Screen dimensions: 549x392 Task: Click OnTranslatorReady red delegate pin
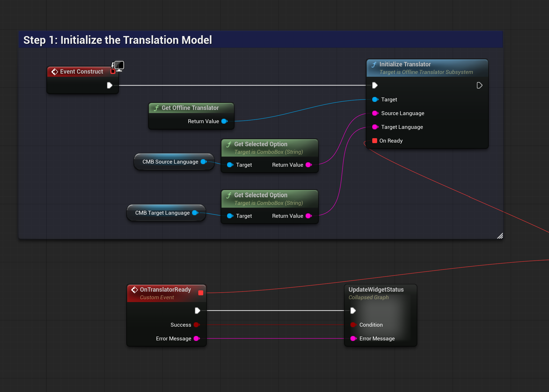(x=201, y=293)
